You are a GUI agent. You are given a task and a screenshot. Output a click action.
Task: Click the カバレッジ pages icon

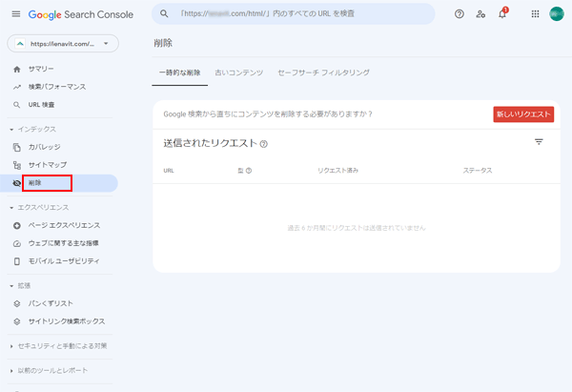(x=17, y=147)
